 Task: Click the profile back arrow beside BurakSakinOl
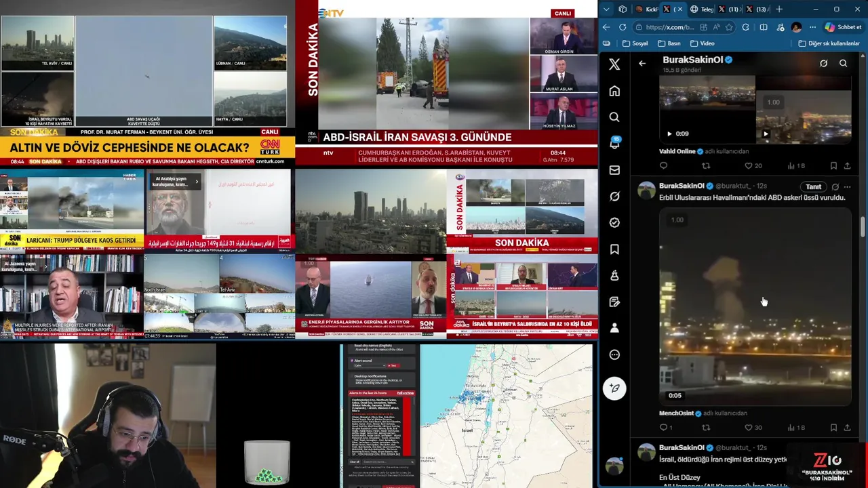[x=642, y=64]
